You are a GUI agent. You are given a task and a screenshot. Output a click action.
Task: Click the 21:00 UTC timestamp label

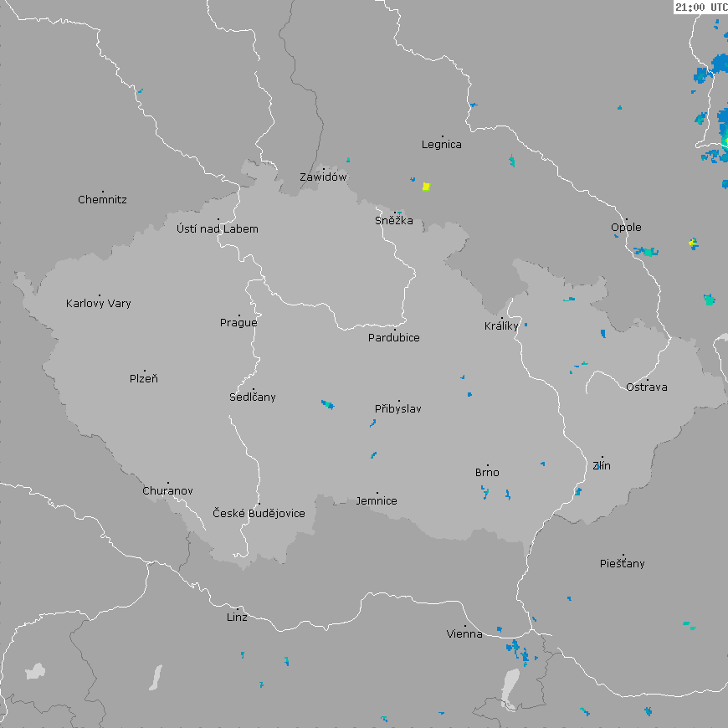tap(701, 7)
